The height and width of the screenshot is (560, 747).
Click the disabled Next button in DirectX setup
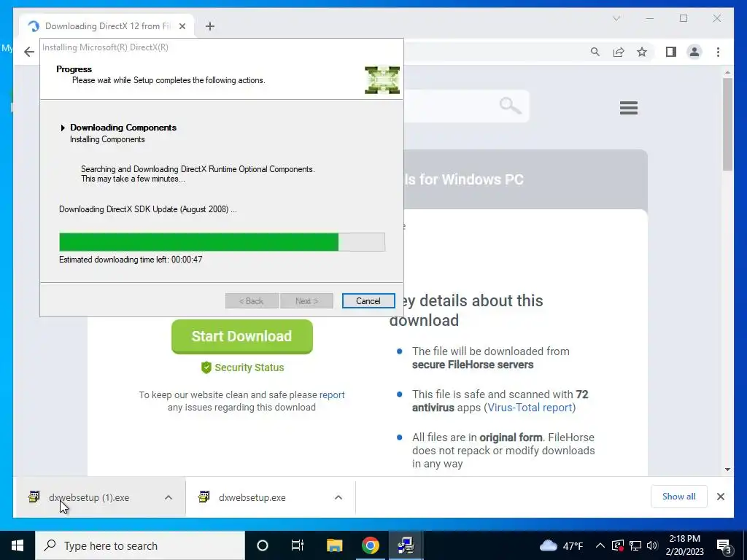tap(306, 301)
